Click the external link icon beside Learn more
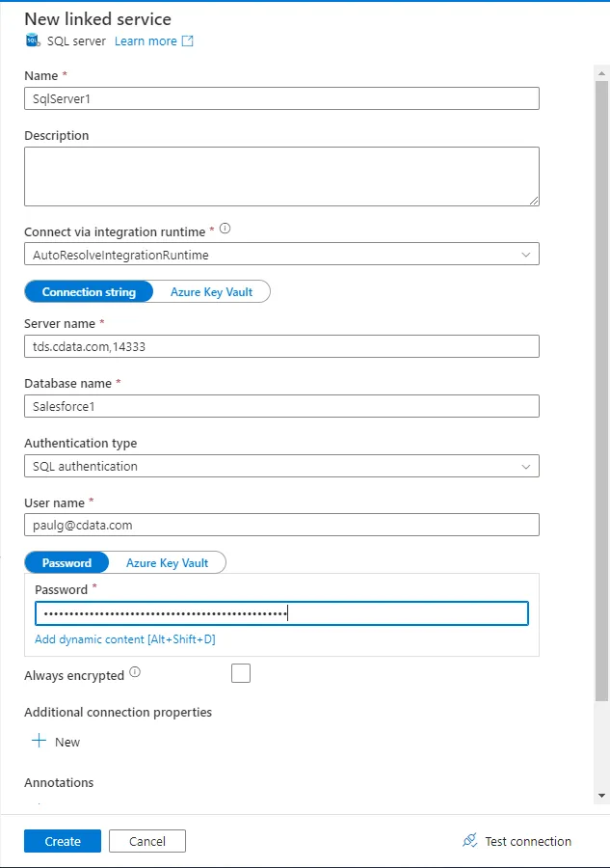This screenshot has height=868, width=610. coord(189,41)
